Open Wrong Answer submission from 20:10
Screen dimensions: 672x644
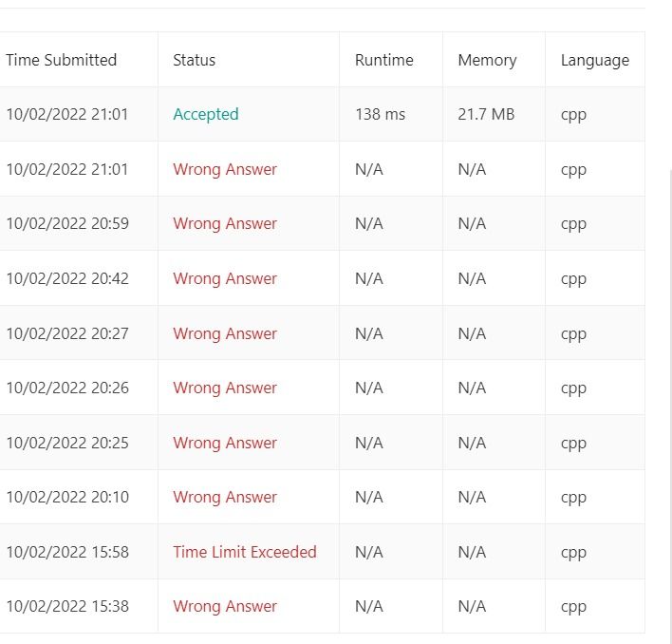225,498
